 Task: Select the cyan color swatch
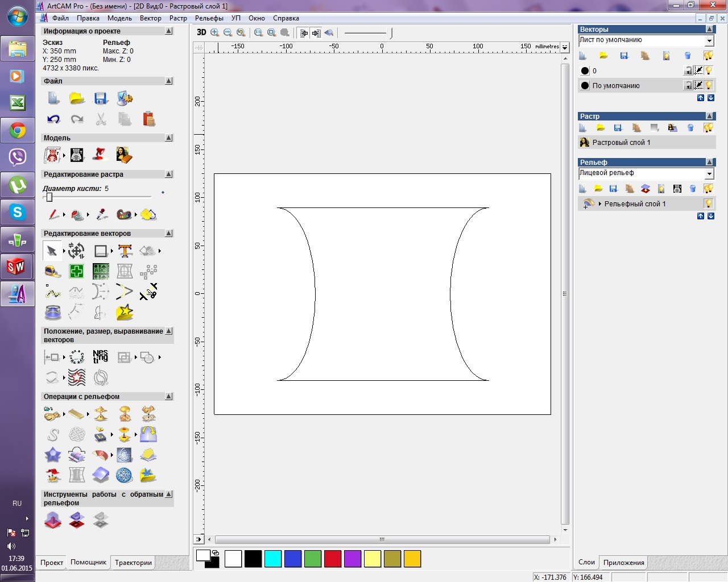273,559
